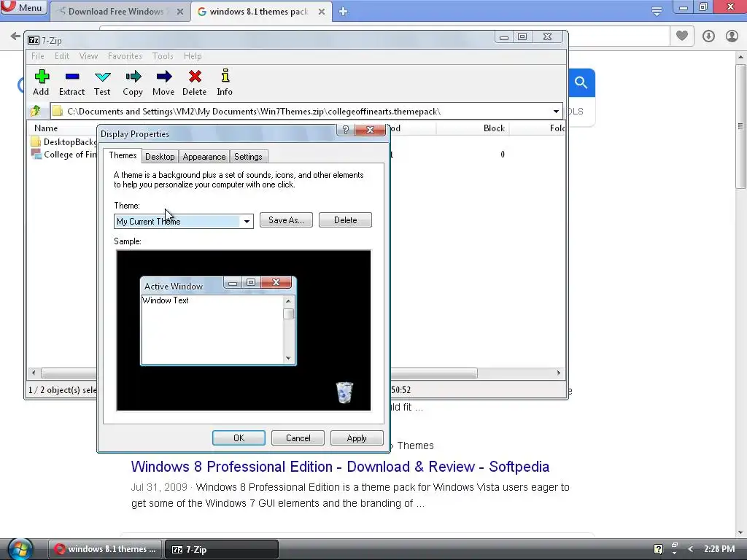Click the 7-Zip horizontal scrollbar left arrow

33,373
